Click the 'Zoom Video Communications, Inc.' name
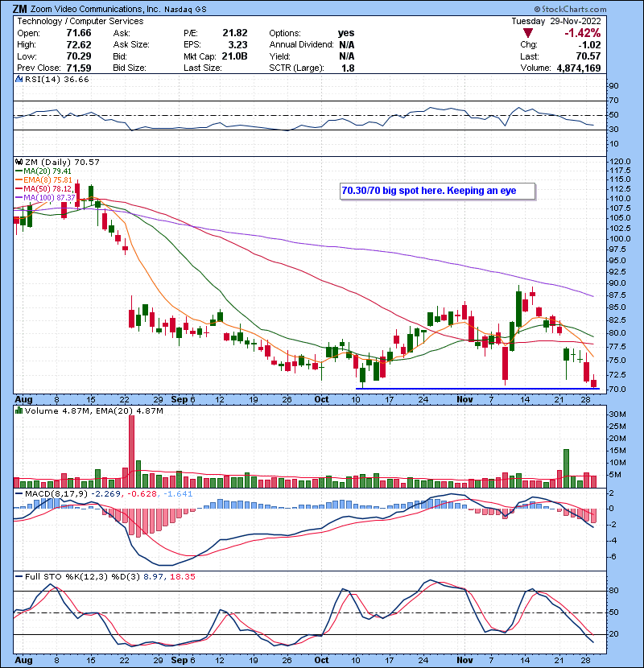This screenshot has width=644, height=668. pyautogui.click(x=95, y=10)
